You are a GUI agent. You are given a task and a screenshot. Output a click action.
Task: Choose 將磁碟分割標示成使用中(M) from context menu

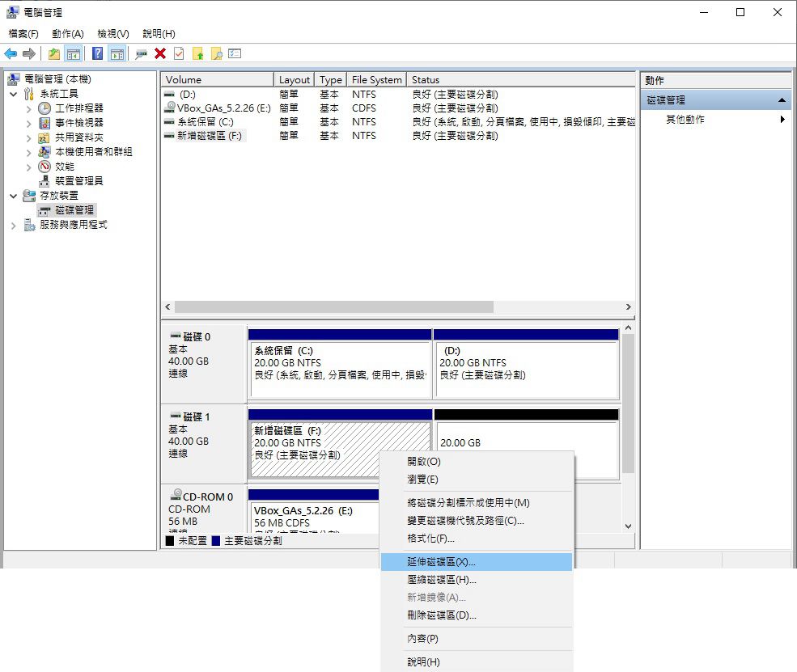[477, 502]
